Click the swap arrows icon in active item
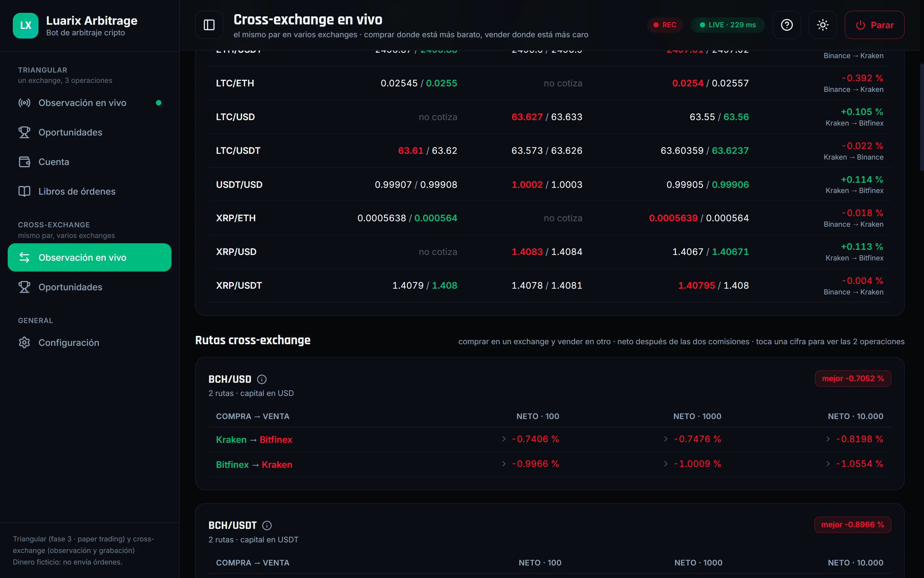The height and width of the screenshot is (578, 924). 24,257
